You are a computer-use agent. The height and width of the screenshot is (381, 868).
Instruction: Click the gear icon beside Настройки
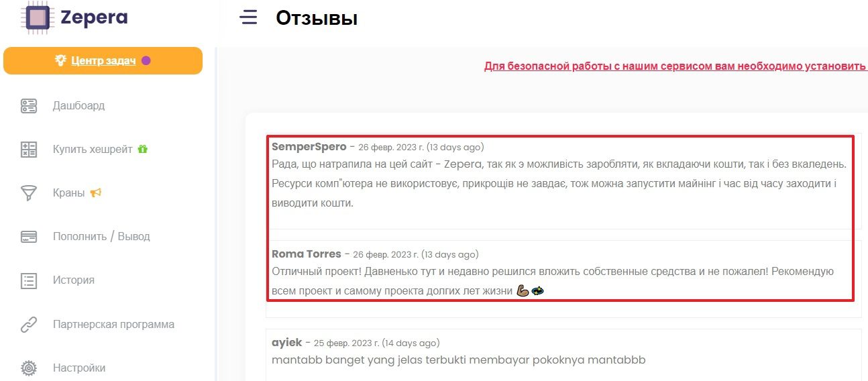pos(29,368)
